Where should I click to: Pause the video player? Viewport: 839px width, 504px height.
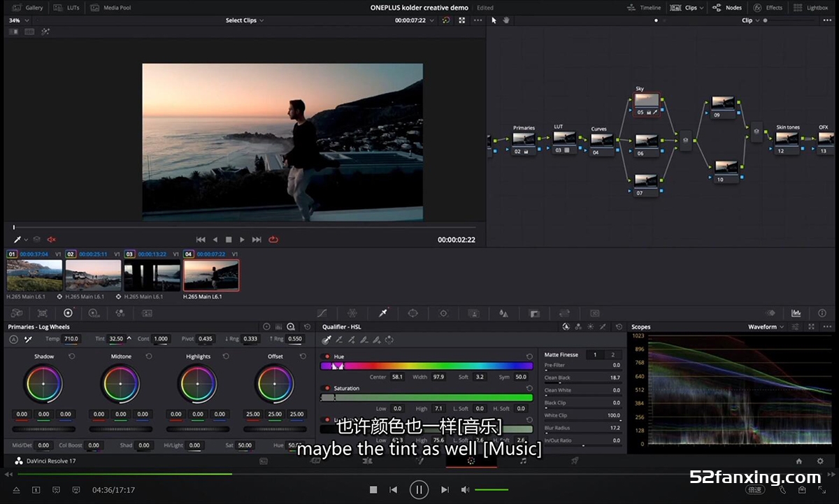pyautogui.click(x=419, y=490)
